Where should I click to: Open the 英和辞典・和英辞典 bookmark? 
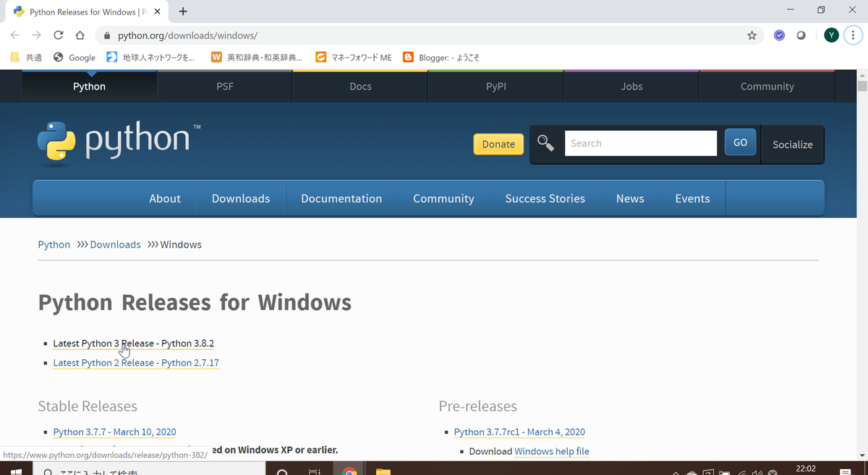[257, 57]
